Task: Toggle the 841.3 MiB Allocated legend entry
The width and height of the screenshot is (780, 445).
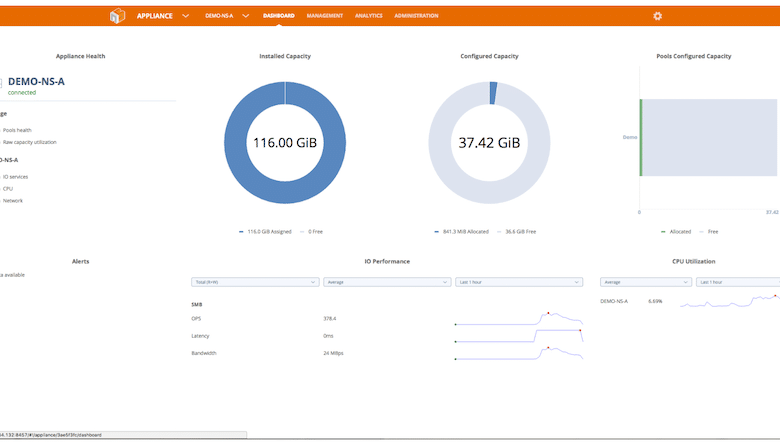Action: [x=462, y=232]
